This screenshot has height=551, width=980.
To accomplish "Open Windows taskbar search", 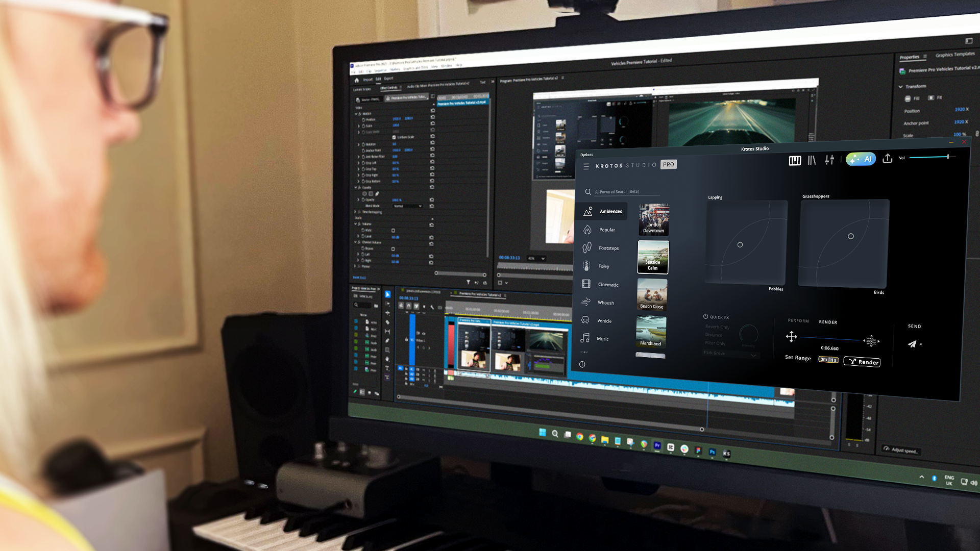I will point(555,434).
